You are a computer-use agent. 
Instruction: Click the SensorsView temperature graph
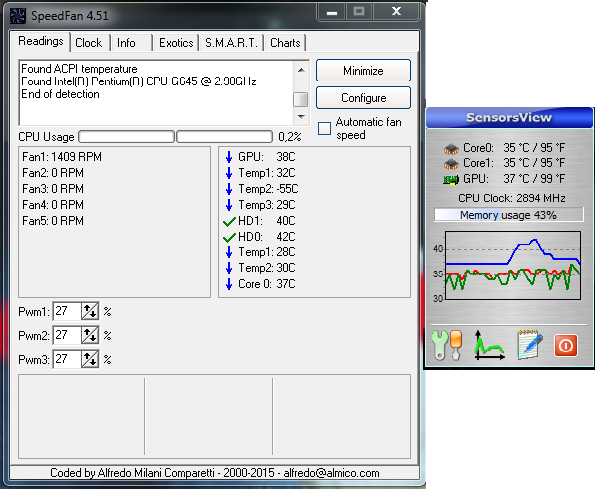coord(513,265)
